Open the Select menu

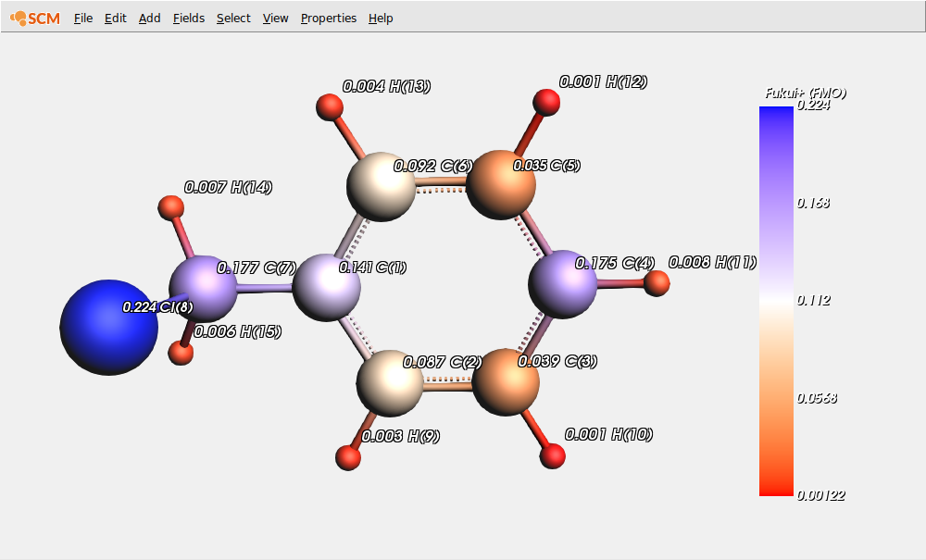coord(232,18)
